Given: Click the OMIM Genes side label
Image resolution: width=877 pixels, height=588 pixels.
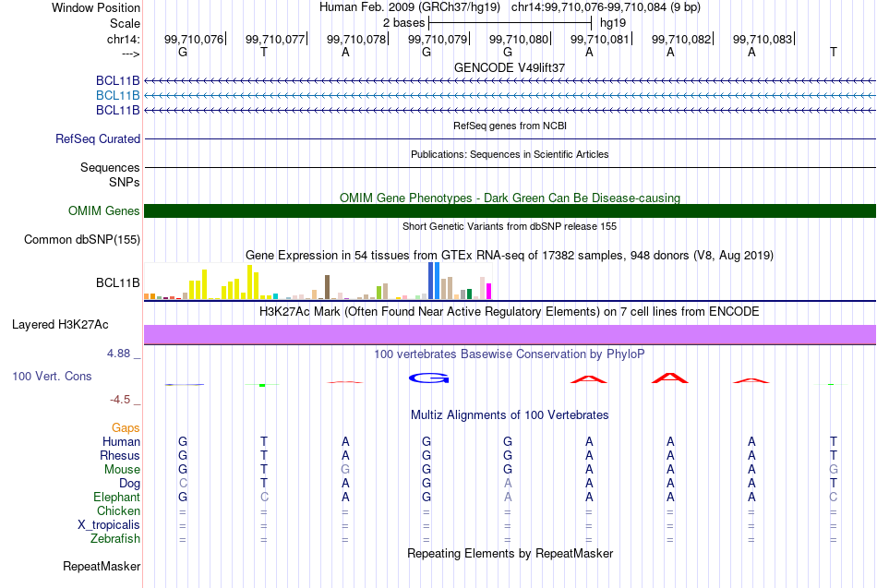Looking at the screenshot, I should (x=103, y=210).
